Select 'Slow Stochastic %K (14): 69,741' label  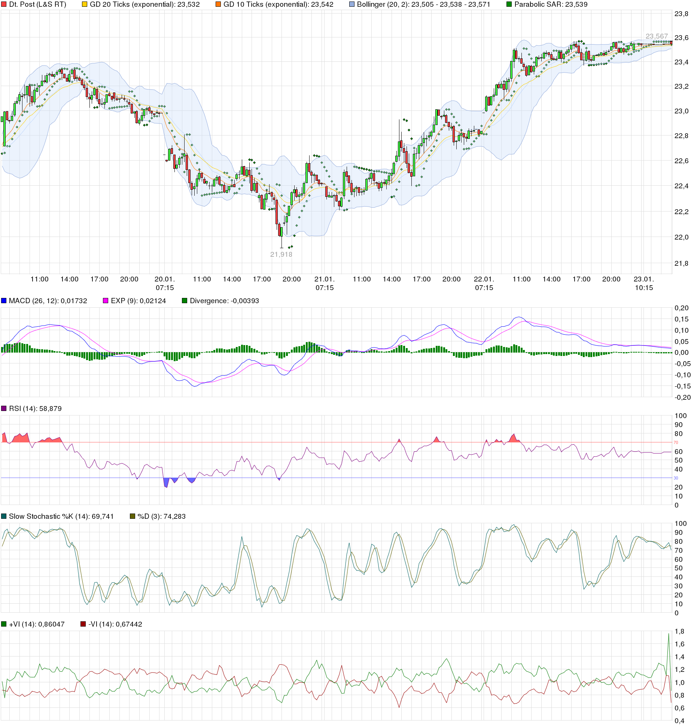click(x=61, y=516)
